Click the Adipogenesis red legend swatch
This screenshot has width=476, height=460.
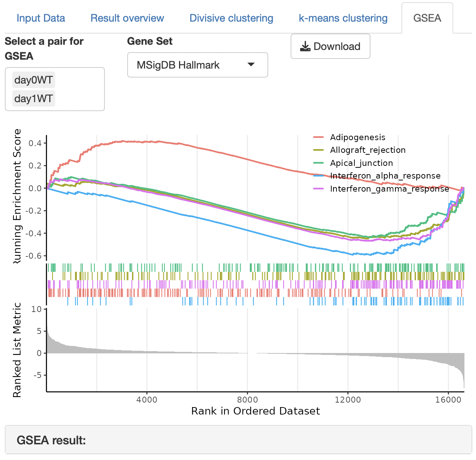pyautogui.click(x=318, y=138)
